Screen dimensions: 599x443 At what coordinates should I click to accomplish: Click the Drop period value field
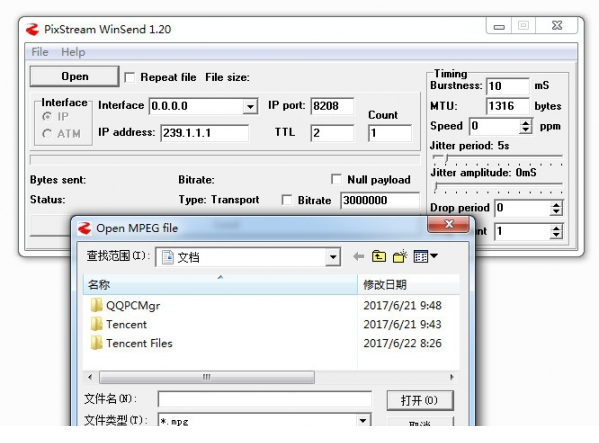(x=522, y=208)
